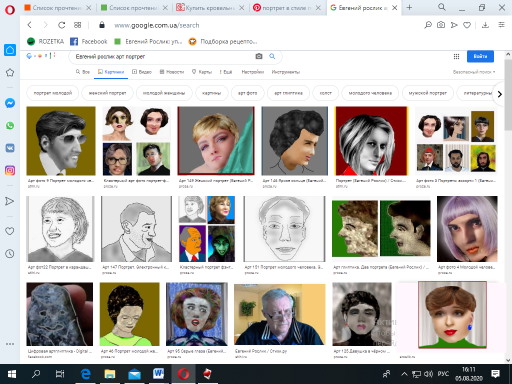Open the webcam photo of elderly man thumbnail

coord(280,314)
